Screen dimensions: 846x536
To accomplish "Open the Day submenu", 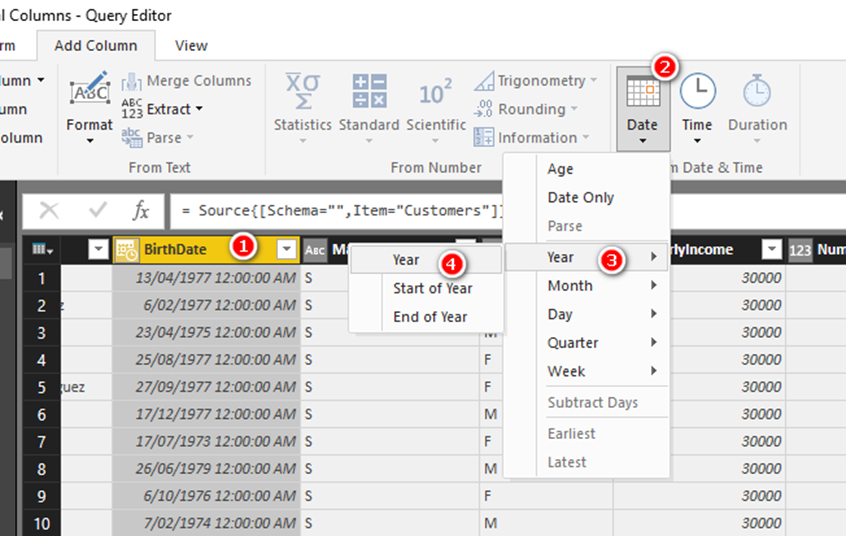I will [x=587, y=314].
